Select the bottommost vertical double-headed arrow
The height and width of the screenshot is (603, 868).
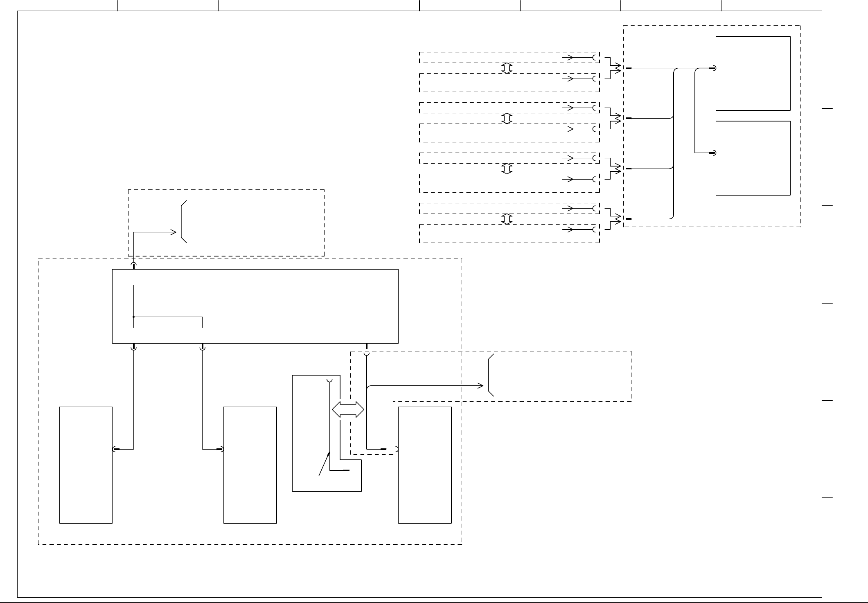(507, 219)
